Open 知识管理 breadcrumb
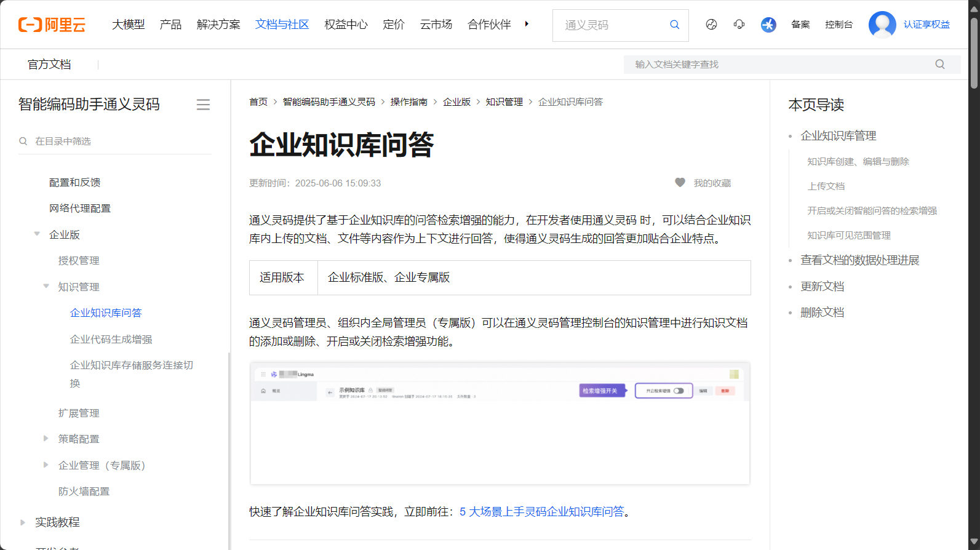The height and width of the screenshot is (550, 980). pos(504,102)
